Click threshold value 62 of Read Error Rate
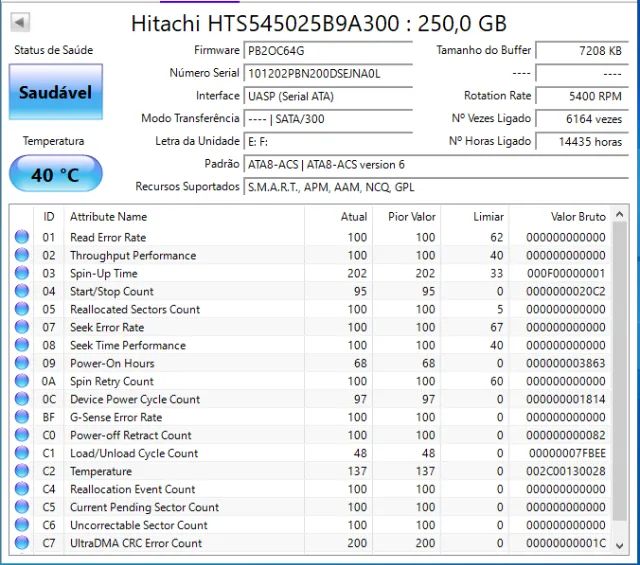 (497, 237)
